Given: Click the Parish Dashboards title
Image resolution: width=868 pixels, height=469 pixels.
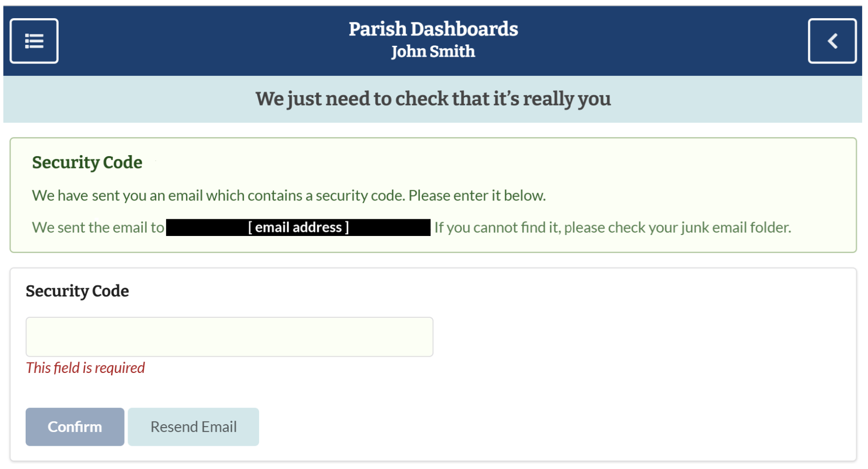Looking at the screenshot, I should [x=433, y=29].
